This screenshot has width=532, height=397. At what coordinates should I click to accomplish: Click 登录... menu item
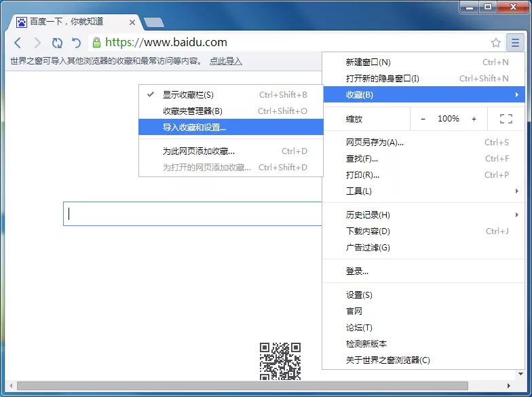click(x=424, y=271)
